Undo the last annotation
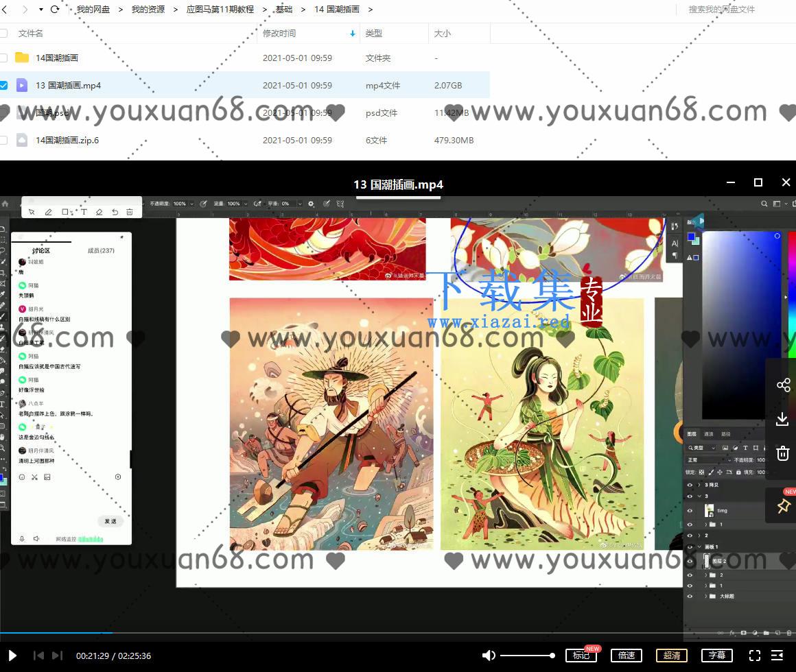The image size is (796, 672). click(115, 212)
